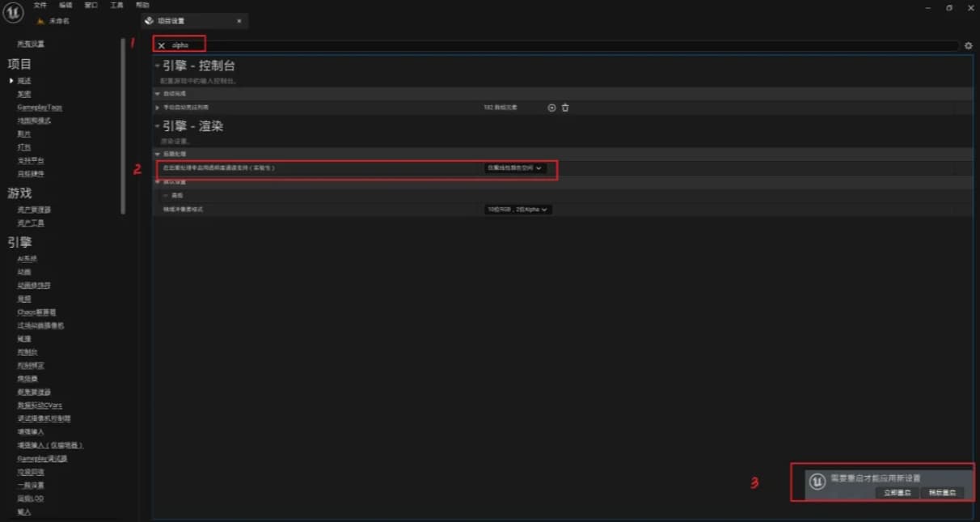The height and width of the screenshot is (522, 980).
Task: Select 支持平台 in the sidebar
Action: tap(31, 160)
